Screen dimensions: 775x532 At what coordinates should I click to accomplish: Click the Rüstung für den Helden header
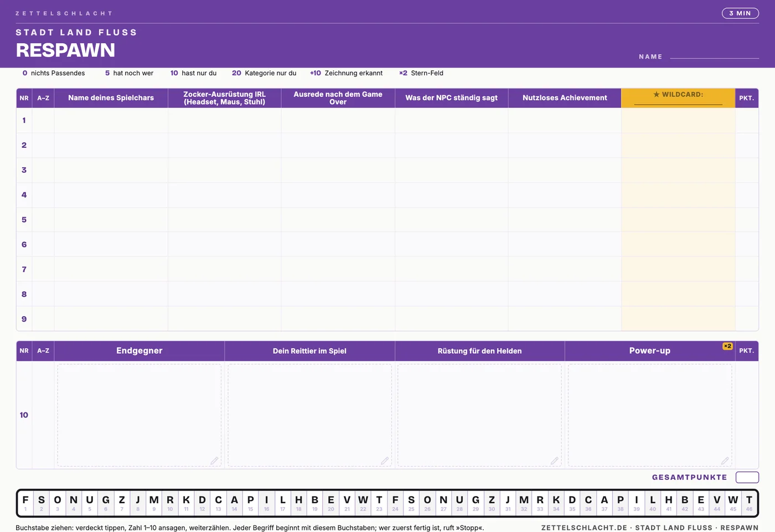click(479, 351)
